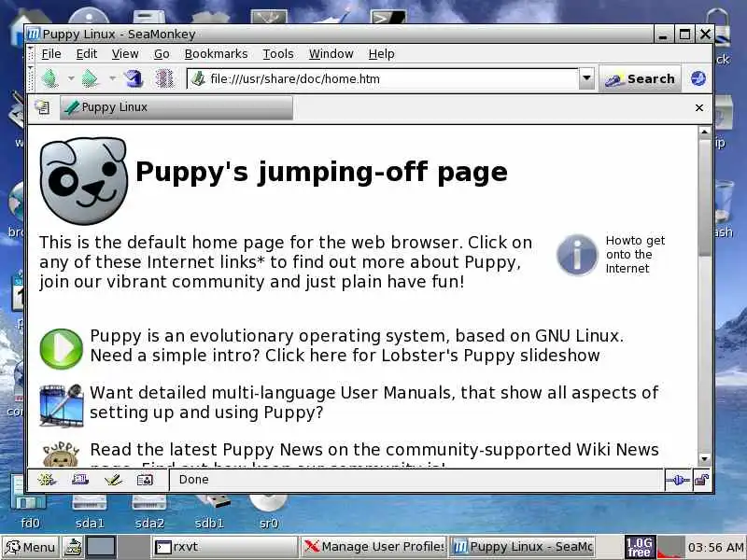The image size is (747, 560).
Task: Click the SeaMonkey throbber globe icon
Action: 698,78
